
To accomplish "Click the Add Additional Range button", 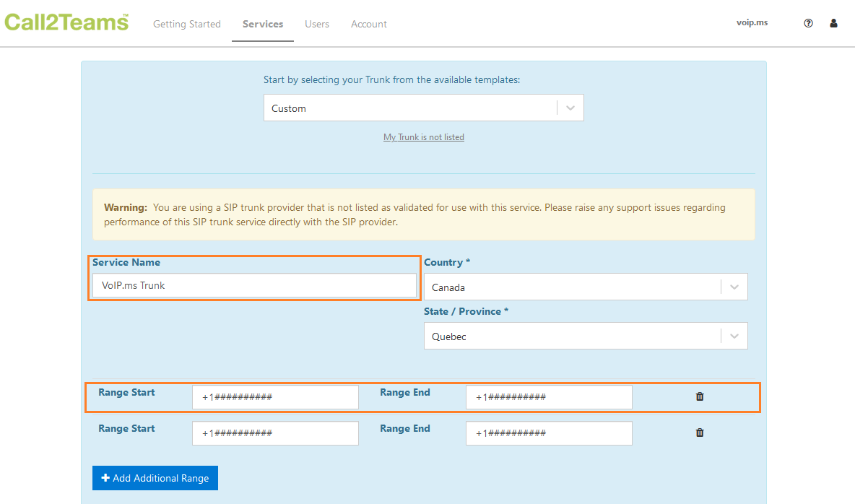I will 155,478.
